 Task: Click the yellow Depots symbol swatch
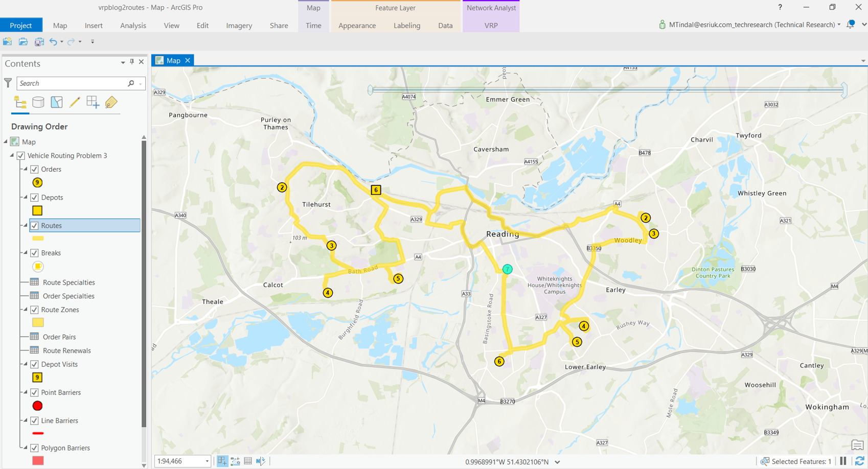tap(37, 210)
